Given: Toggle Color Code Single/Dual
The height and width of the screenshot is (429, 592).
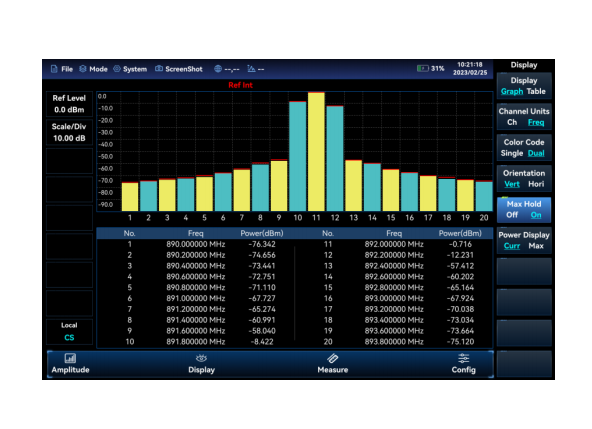Looking at the screenshot, I should click(x=524, y=148).
